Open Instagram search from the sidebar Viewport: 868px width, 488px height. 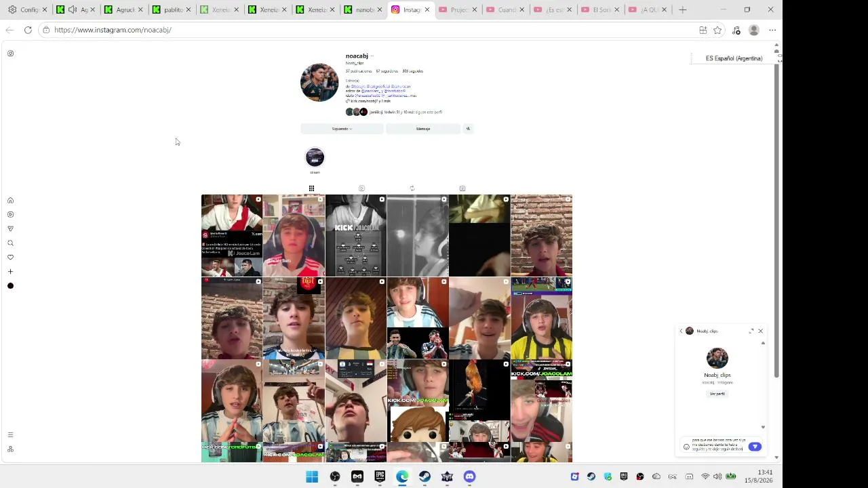[x=10, y=243]
